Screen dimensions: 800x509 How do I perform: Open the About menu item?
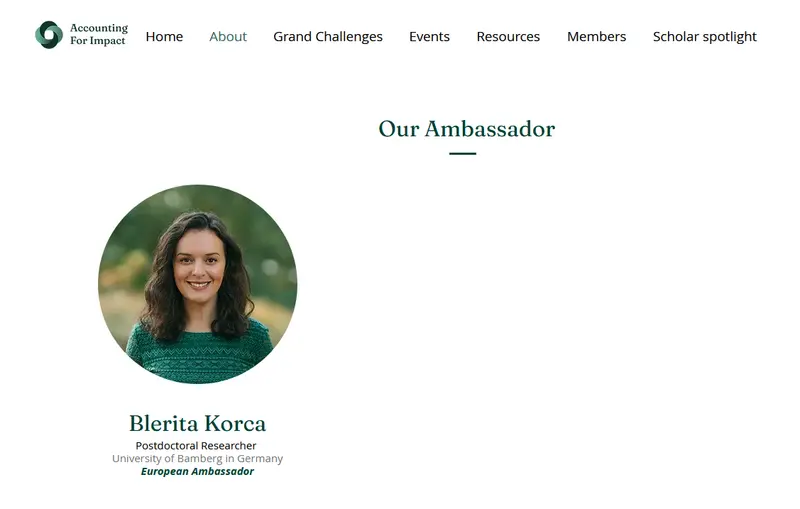(x=228, y=37)
